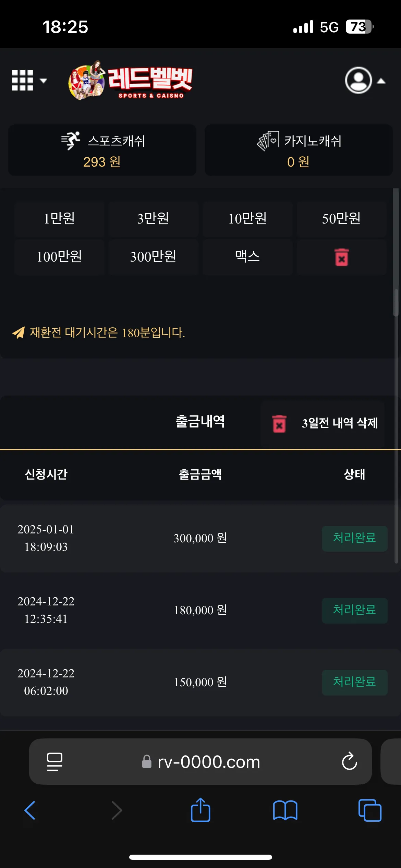The width and height of the screenshot is (401, 868).
Task: Choose the 10만원 amount button
Action: (x=247, y=218)
